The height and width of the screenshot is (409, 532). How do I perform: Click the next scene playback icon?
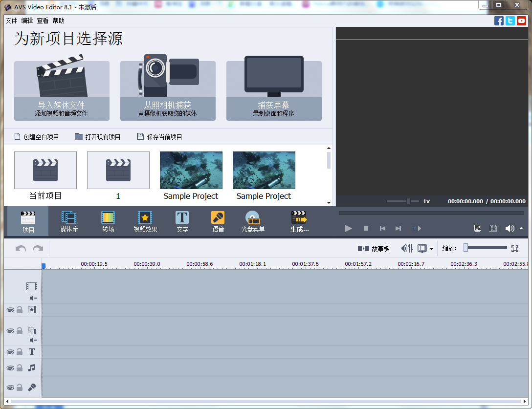(x=416, y=229)
